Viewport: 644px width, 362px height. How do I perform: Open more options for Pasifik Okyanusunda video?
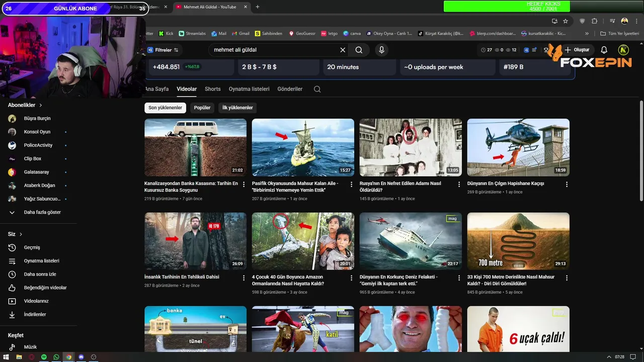point(352,185)
